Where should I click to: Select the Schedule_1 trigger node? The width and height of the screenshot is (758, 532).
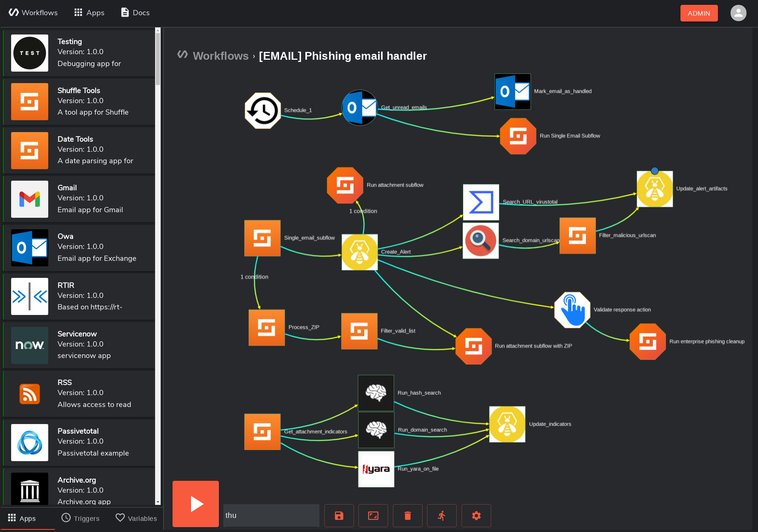(x=262, y=111)
